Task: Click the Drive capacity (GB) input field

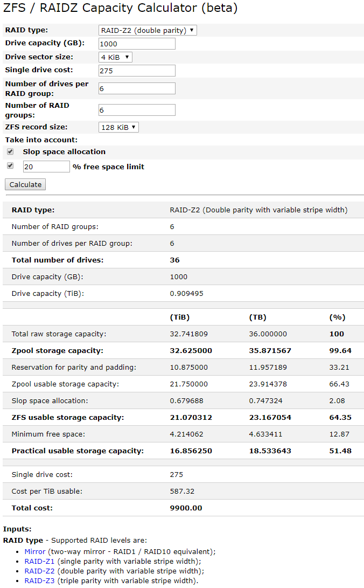Action: point(137,44)
